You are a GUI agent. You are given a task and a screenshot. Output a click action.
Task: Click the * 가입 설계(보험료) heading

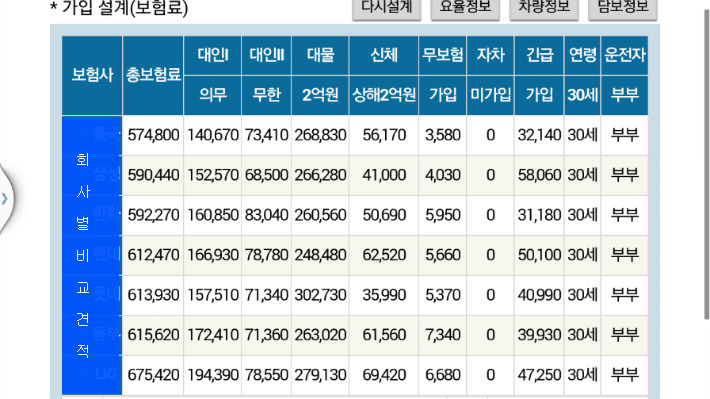[x=119, y=8]
